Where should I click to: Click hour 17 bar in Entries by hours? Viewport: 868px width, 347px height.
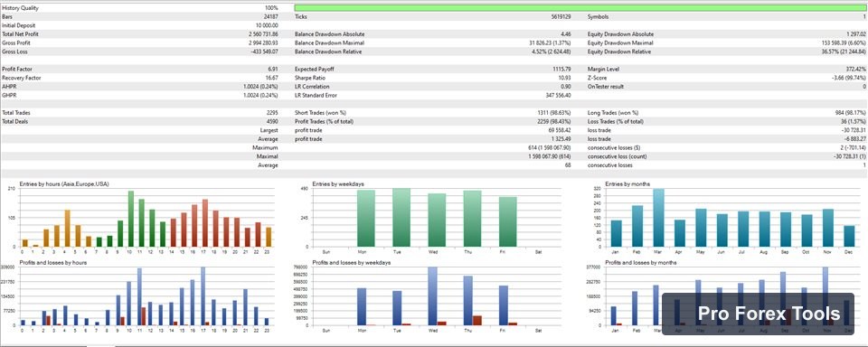coord(205,223)
